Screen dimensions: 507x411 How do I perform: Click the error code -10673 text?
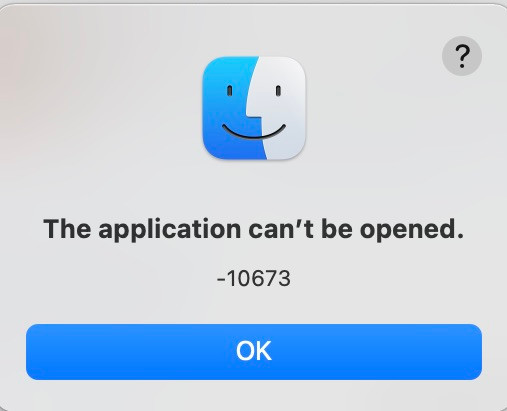254,278
